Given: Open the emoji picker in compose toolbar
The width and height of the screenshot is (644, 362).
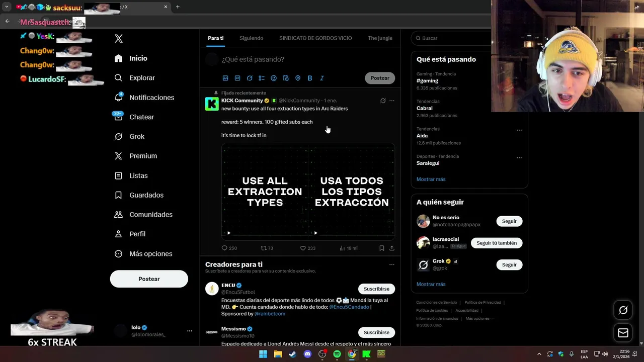Looking at the screenshot, I should [274, 78].
